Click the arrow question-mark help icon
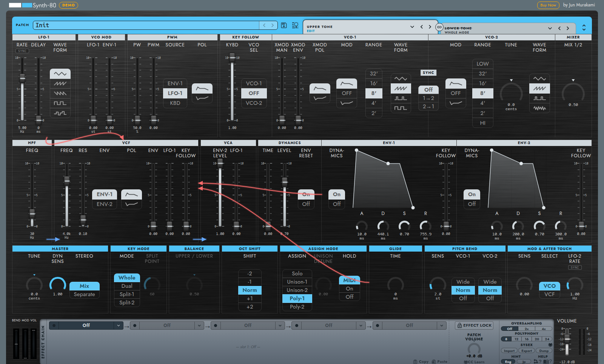Screen dimensions: 604x364 (x=538, y=362)
